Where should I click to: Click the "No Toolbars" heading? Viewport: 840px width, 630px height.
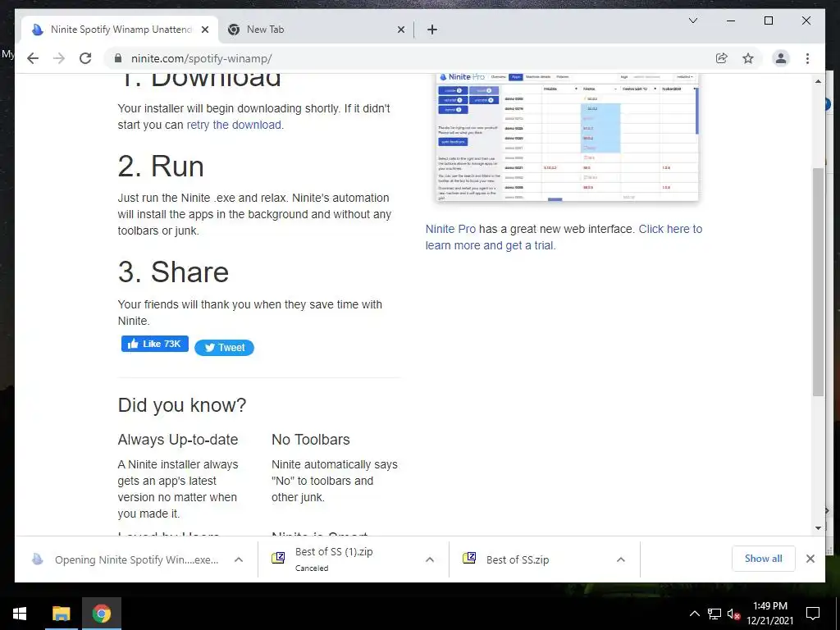click(311, 440)
